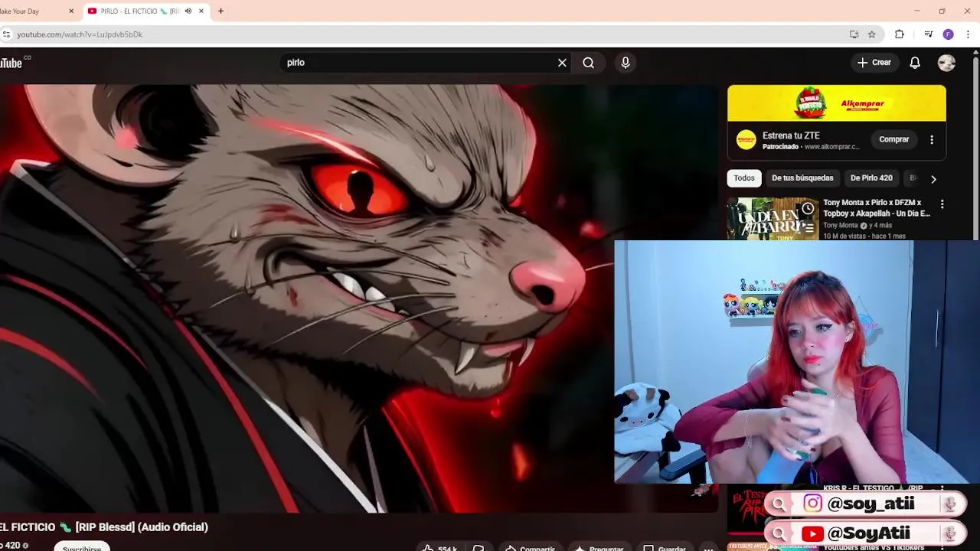Mute the PIRLO tab audio indicator
Image resolution: width=980 pixels, height=551 pixels.
click(188, 11)
